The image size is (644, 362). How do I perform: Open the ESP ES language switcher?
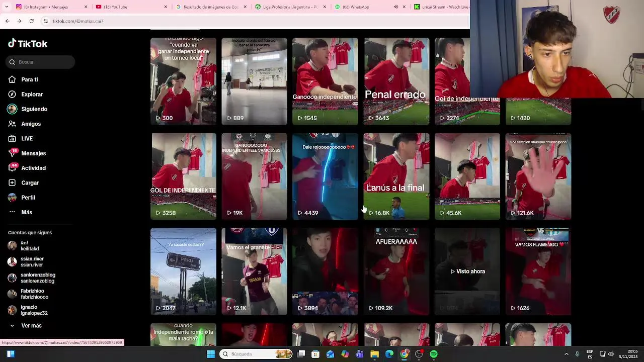click(x=590, y=354)
